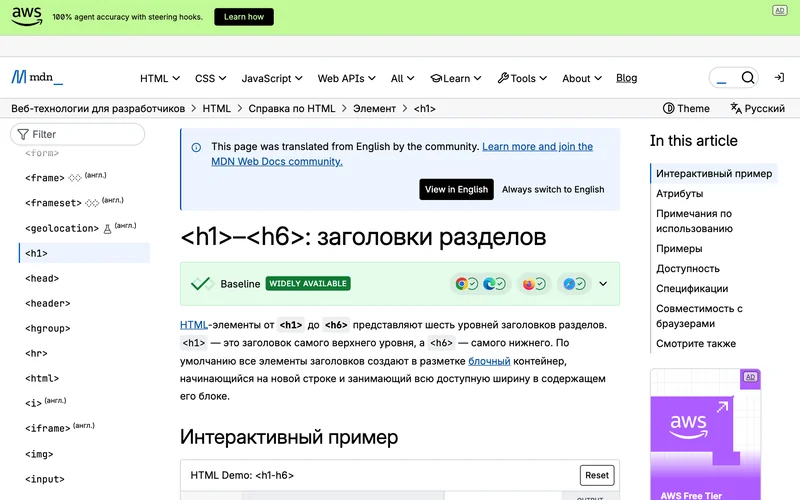Click the Edge browser support icon
The width and height of the screenshot is (800, 500).
(489, 284)
